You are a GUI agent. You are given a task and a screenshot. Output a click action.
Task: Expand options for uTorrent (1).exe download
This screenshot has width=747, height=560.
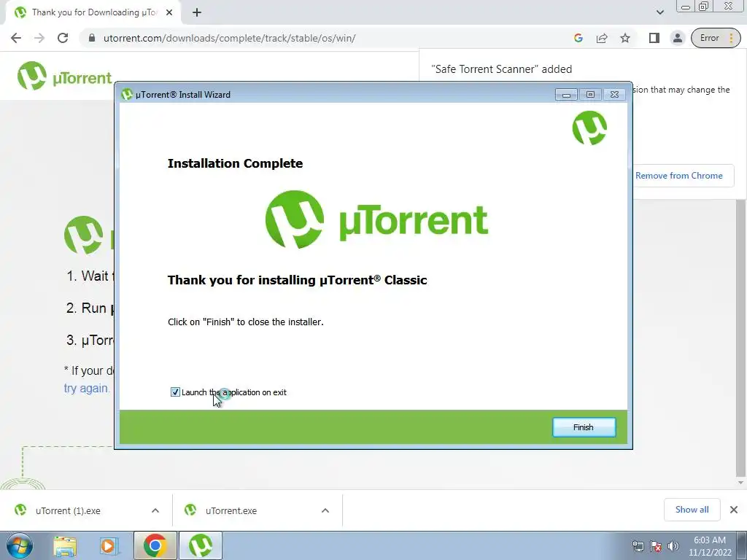(x=155, y=510)
